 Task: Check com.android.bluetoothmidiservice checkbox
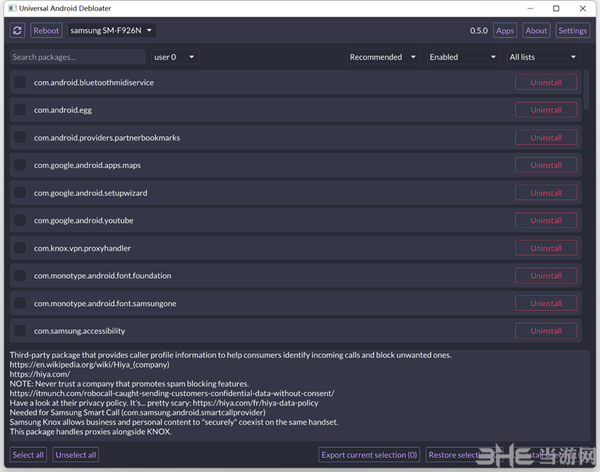(x=20, y=82)
